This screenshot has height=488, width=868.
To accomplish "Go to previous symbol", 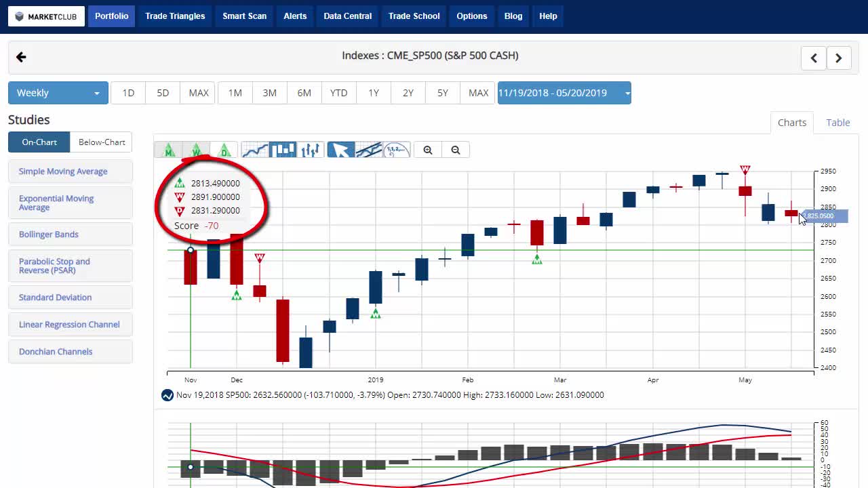I will [x=814, y=58].
